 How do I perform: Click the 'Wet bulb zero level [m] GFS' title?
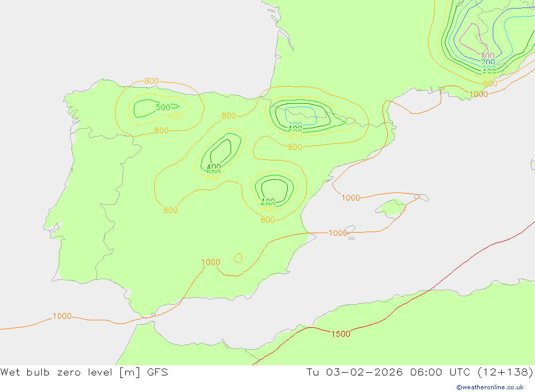[x=84, y=372]
